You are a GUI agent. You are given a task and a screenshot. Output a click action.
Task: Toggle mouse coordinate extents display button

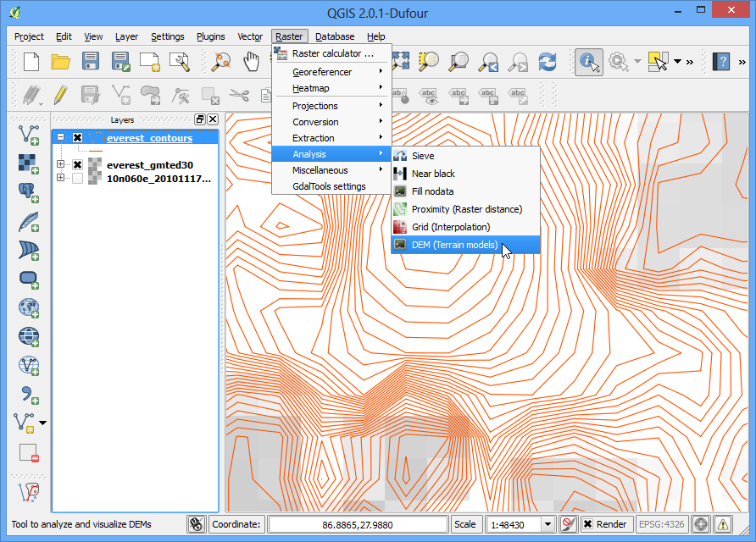tap(197, 524)
